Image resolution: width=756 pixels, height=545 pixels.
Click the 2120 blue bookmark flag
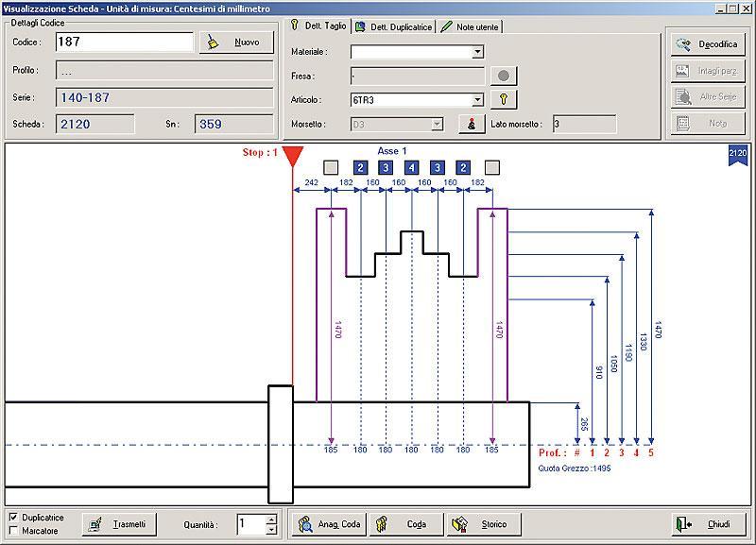tap(738, 155)
